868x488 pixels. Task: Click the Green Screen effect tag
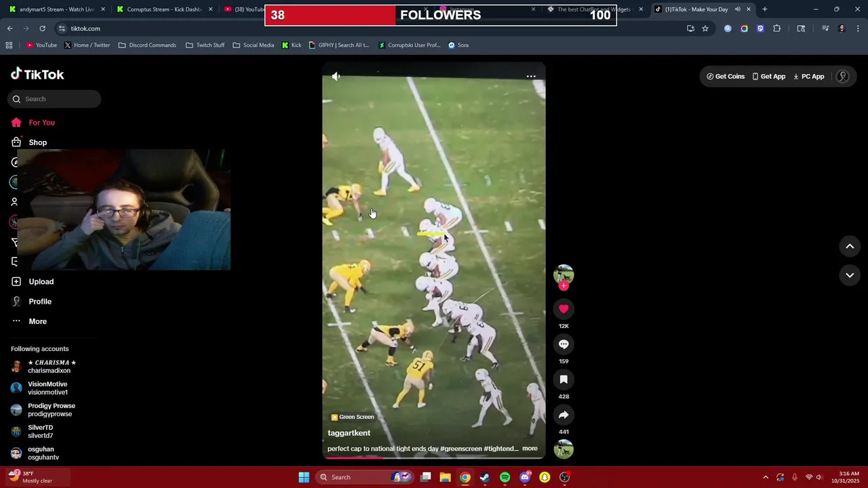point(353,417)
